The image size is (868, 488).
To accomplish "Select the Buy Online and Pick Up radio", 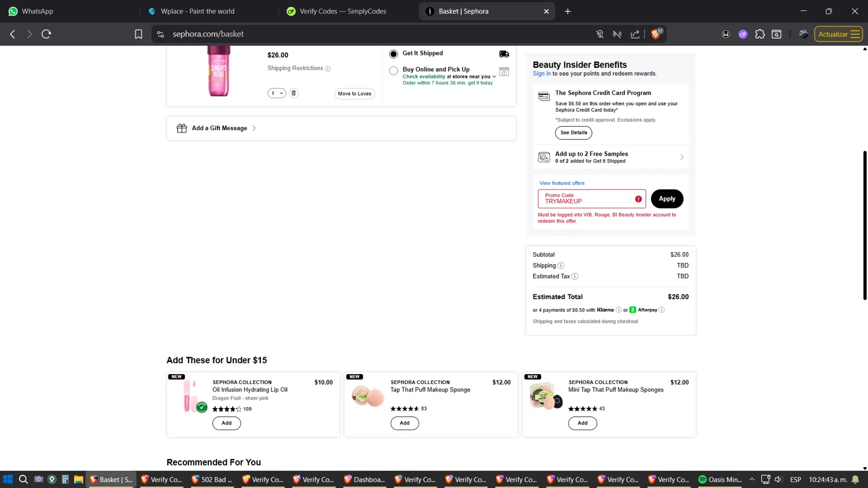I will 393,71.
